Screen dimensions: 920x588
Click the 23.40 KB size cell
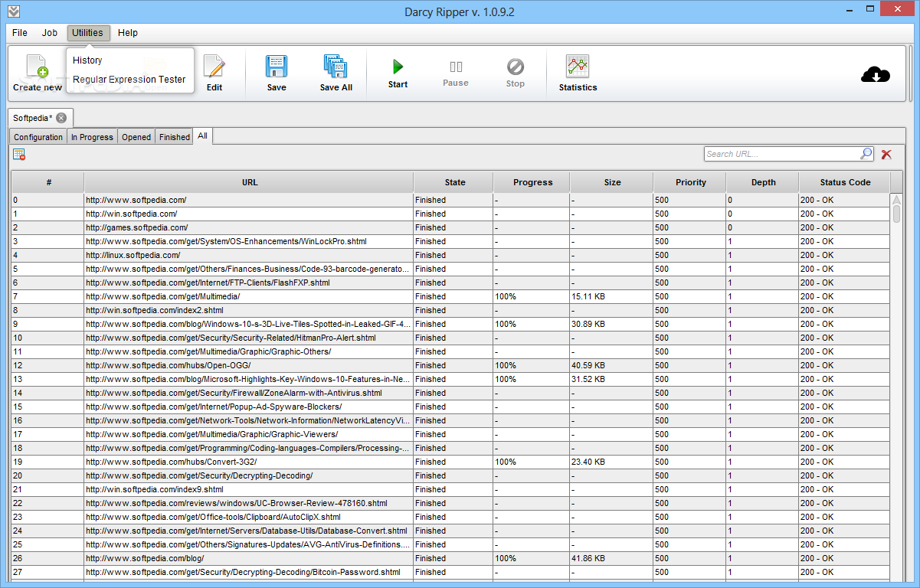[611, 462]
